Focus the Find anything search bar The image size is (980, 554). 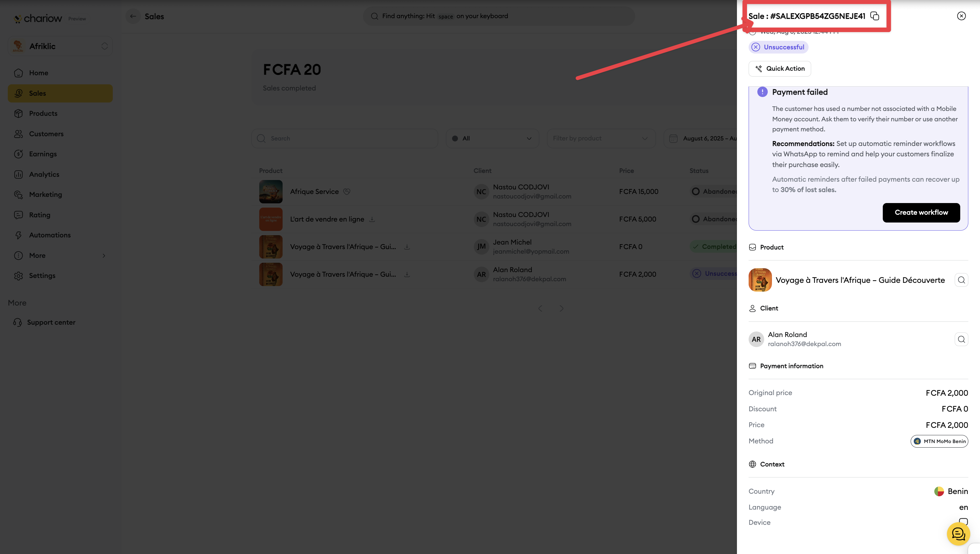[x=499, y=16]
